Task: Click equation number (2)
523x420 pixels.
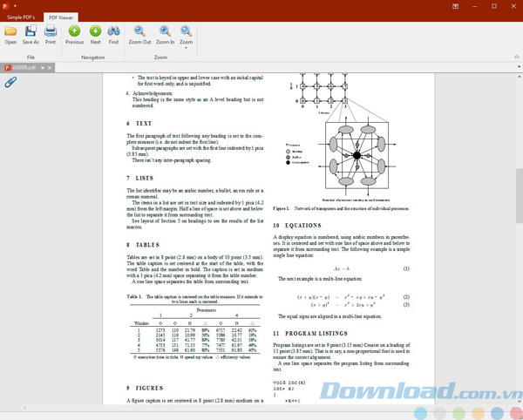Action: point(406,296)
